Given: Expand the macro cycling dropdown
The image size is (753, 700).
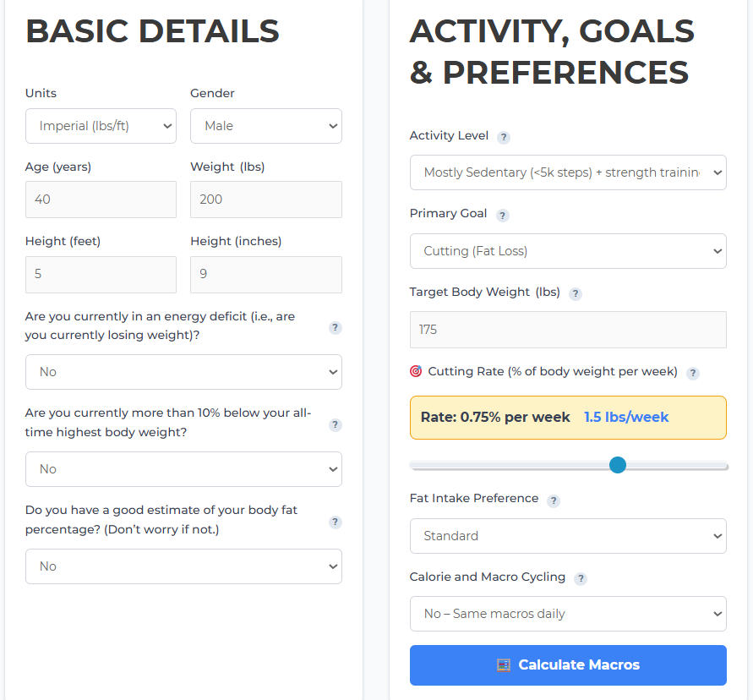Looking at the screenshot, I should (568, 614).
